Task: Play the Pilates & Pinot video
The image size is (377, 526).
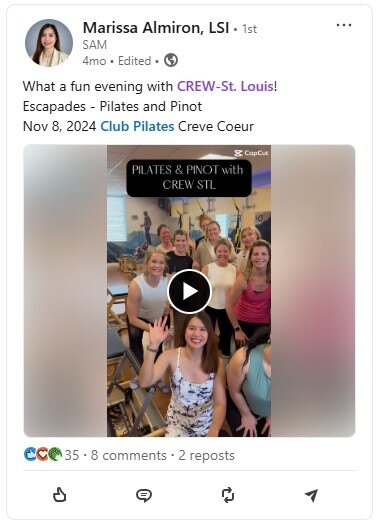Action: point(189,291)
